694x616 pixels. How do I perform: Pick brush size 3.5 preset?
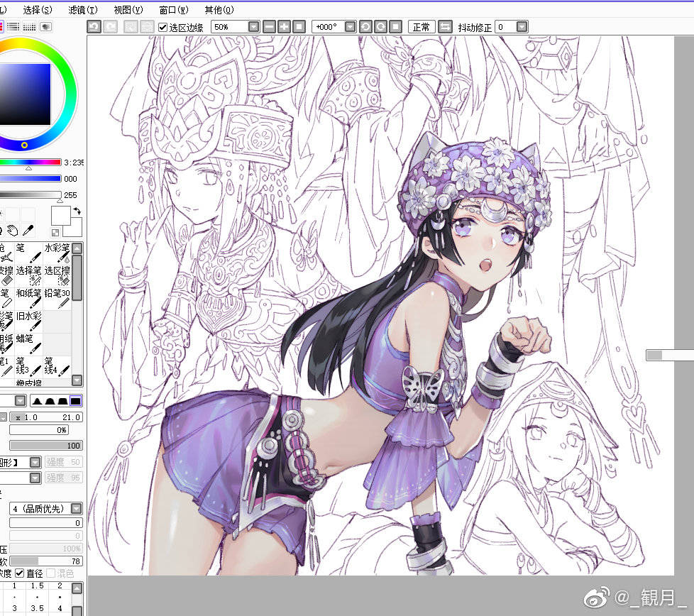click(x=37, y=608)
